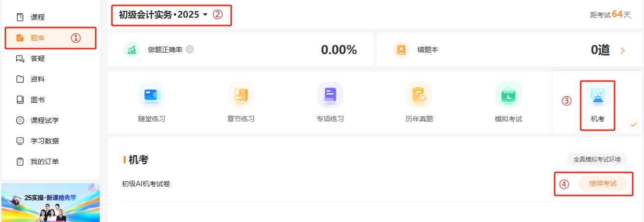This screenshot has width=644, height=222.
Task: Expand the 初级会计实务·2025 subject dropdown
Action: point(205,15)
